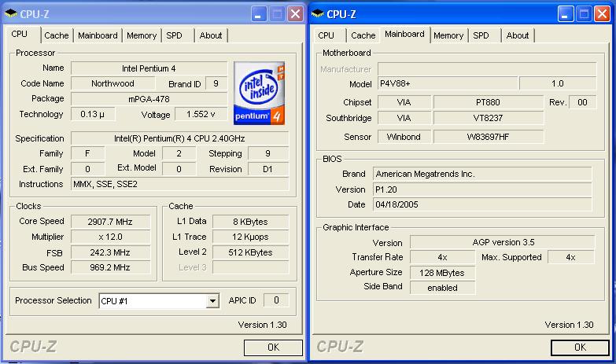
Task: Click the FSB value 242.3 MHz
Action: pyautogui.click(x=110, y=252)
